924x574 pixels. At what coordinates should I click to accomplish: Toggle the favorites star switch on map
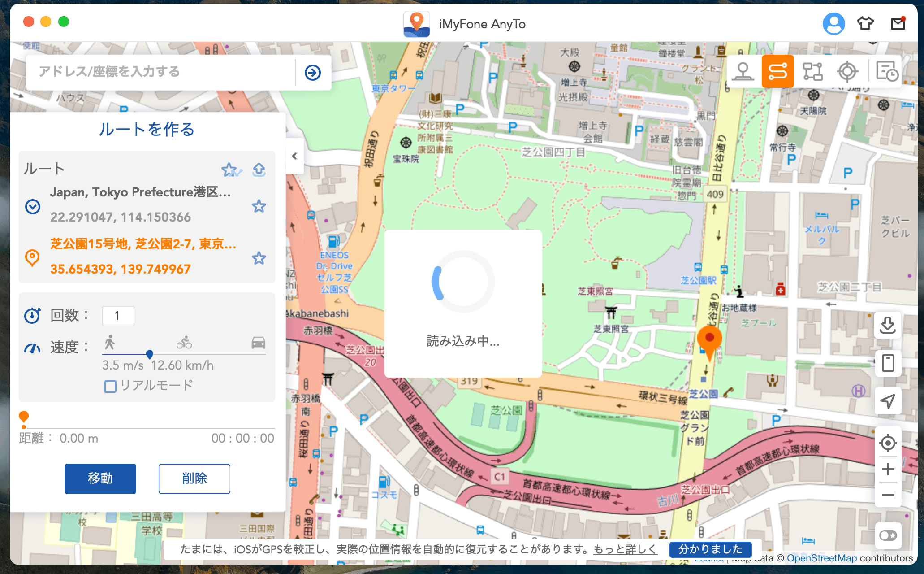tap(888, 535)
